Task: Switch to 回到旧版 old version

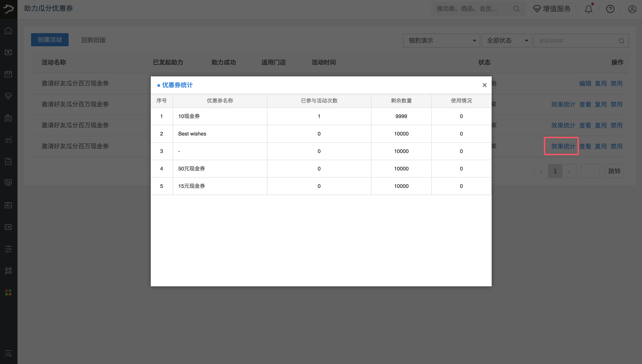Action: [93, 40]
